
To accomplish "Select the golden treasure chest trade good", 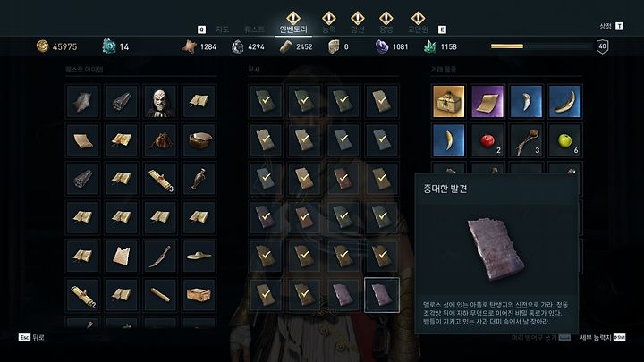I will 448,101.
